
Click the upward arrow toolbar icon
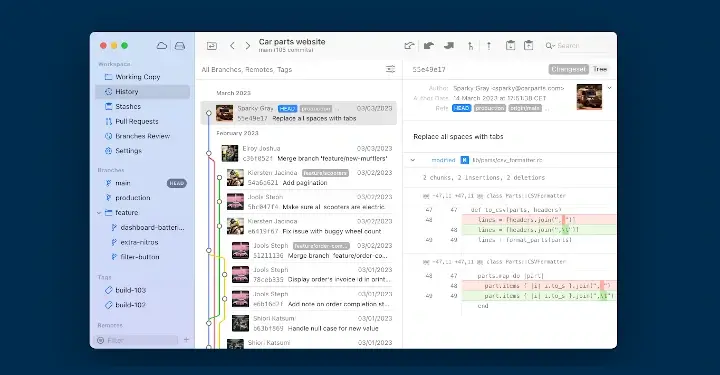489,45
